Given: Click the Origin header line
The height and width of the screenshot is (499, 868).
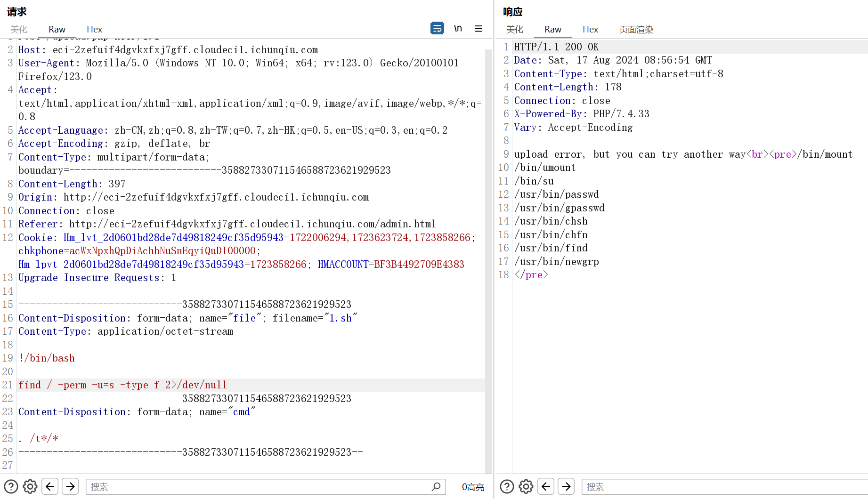Looking at the screenshot, I should [x=194, y=197].
